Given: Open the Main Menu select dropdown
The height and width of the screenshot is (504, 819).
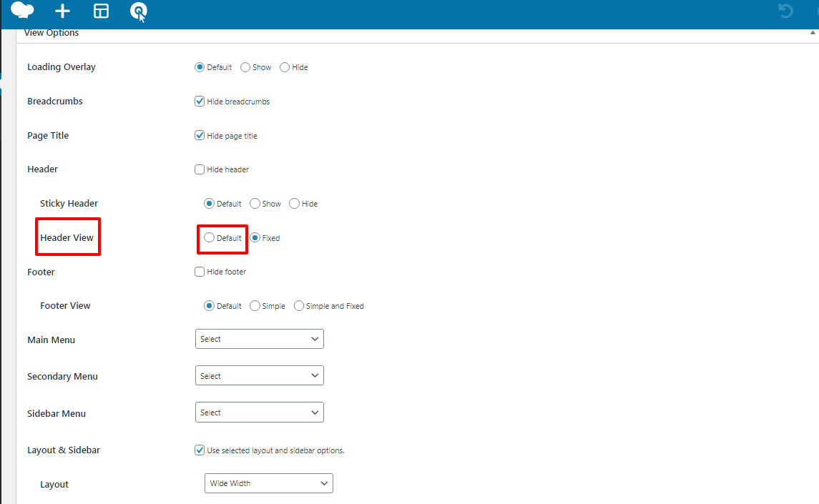Looking at the screenshot, I should (x=260, y=339).
